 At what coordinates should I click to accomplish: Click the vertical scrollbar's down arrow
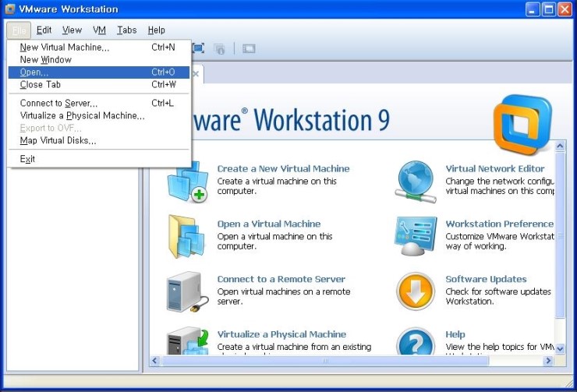coord(561,348)
